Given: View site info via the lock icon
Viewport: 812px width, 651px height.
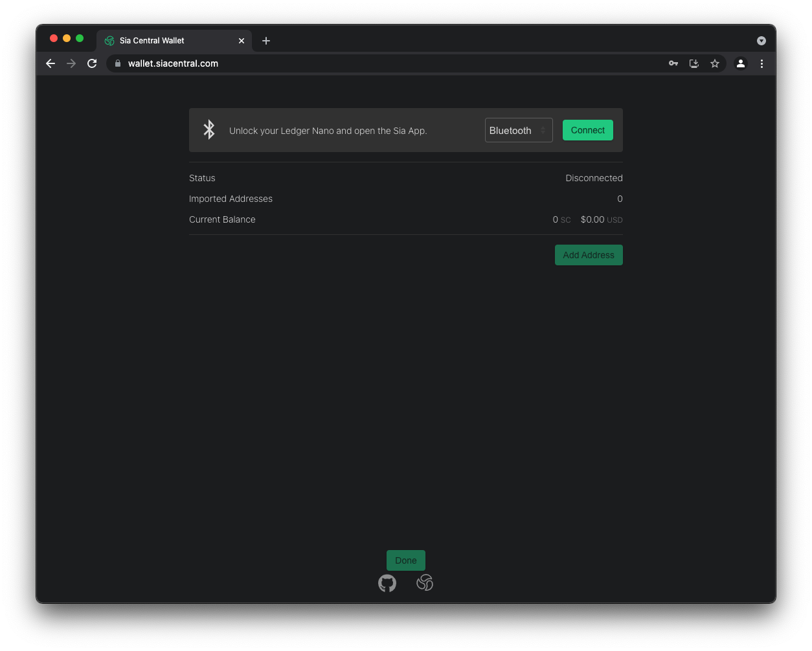Looking at the screenshot, I should coord(118,63).
